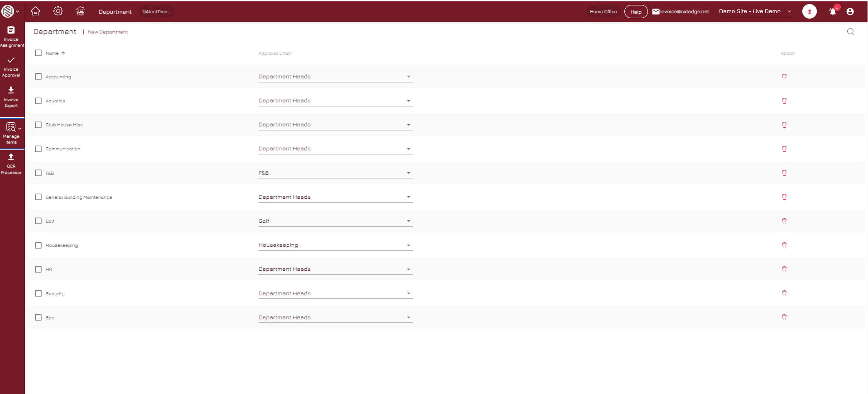Click the Club House Misc department name
Image resolution: width=868 pixels, height=394 pixels.
pos(64,125)
